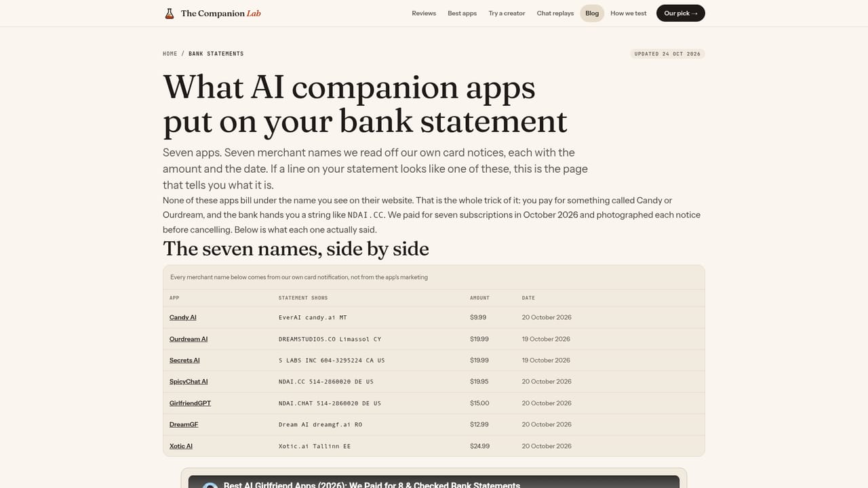Click the UPDATED 24 OCT 2026 badge
The width and height of the screenshot is (868, 488).
point(667,54)
